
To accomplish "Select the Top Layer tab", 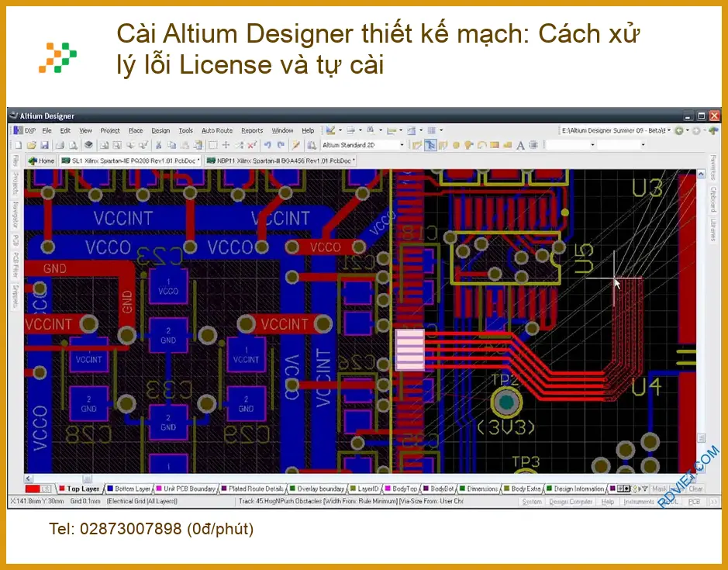I will (79, 489).
